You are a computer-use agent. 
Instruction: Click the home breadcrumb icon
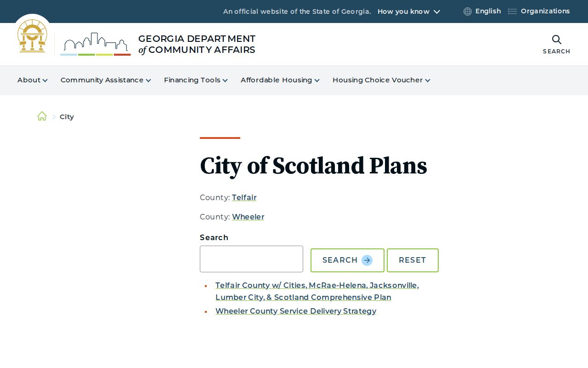(x=42, y=116)
